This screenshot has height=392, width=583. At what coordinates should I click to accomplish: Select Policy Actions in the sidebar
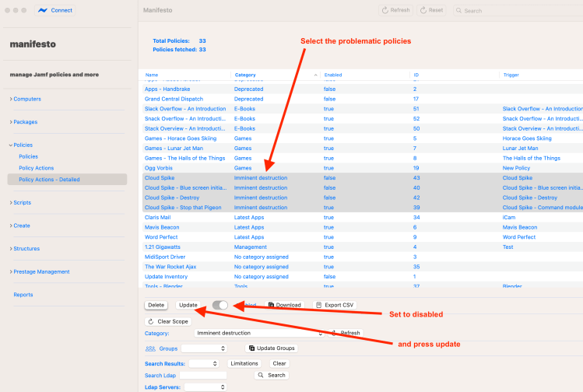[x=36, y=168]
